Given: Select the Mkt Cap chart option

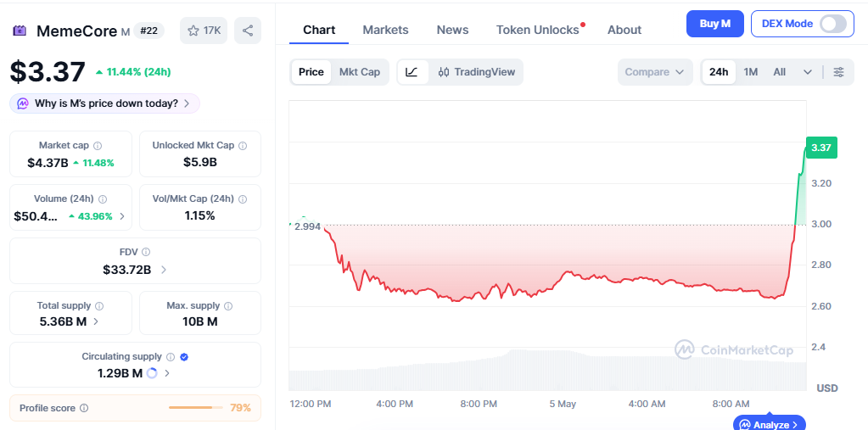Looking at the screenshot, I should pos(359,72).
